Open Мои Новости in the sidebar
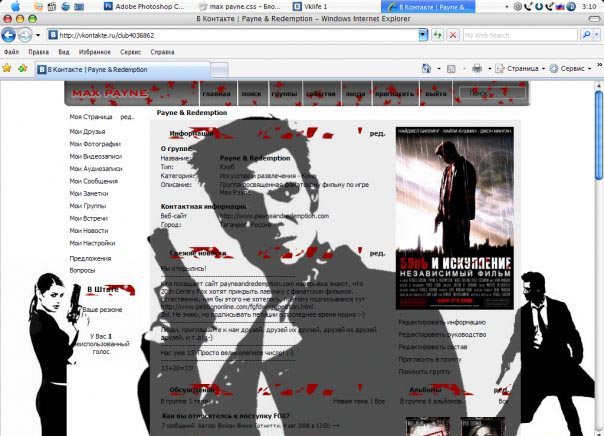The image size is (604, 436). [x=89, y=230]
